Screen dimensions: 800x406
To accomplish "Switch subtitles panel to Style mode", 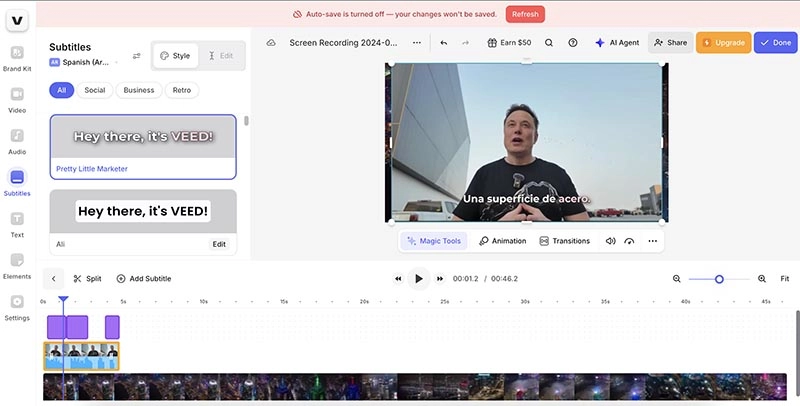I will click(175, 56).
